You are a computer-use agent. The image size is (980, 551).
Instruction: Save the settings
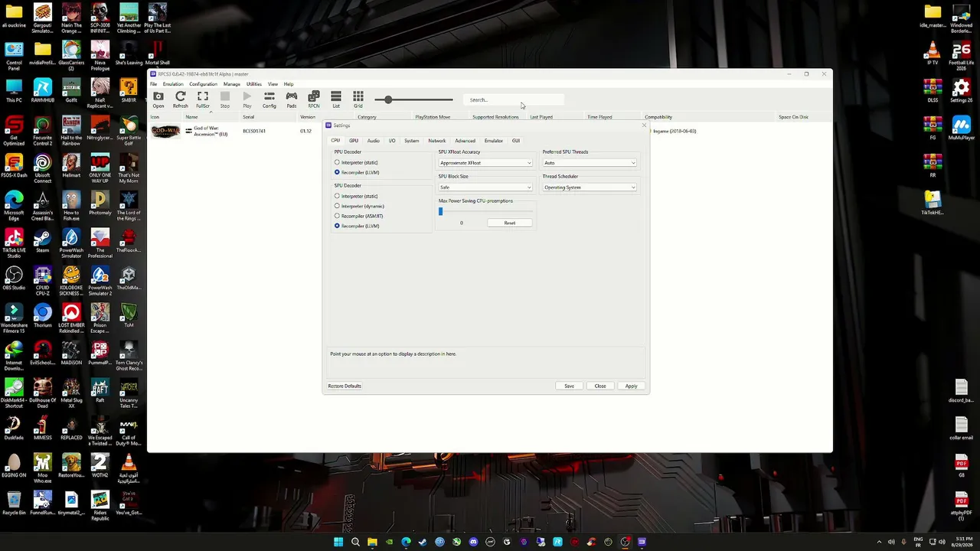pos(569,386)
